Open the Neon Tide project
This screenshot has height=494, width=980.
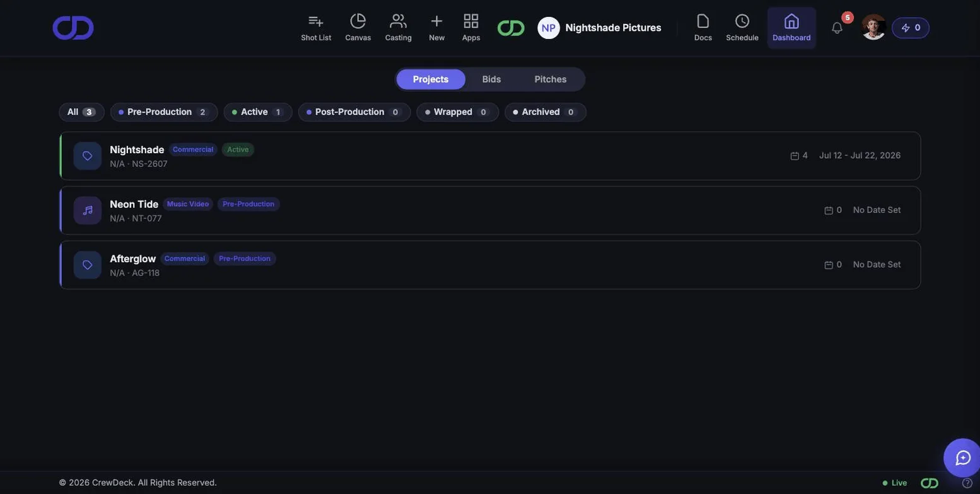pos(490,210)
